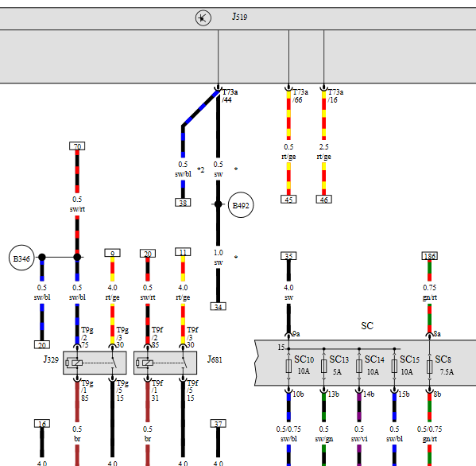Image resolution: width=476 pixels, height=466 pixels.
Task: Select the SC fuse holder label
Action: [367, 326]
